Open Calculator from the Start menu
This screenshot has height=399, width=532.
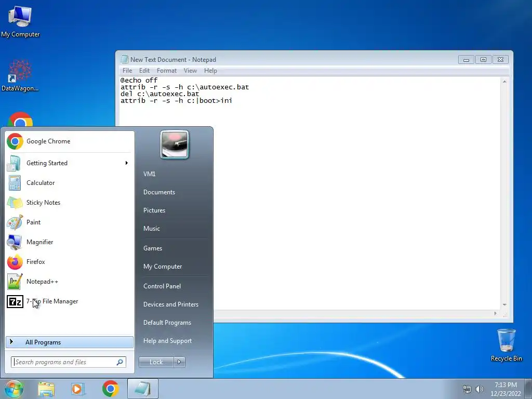click(70, 182)
